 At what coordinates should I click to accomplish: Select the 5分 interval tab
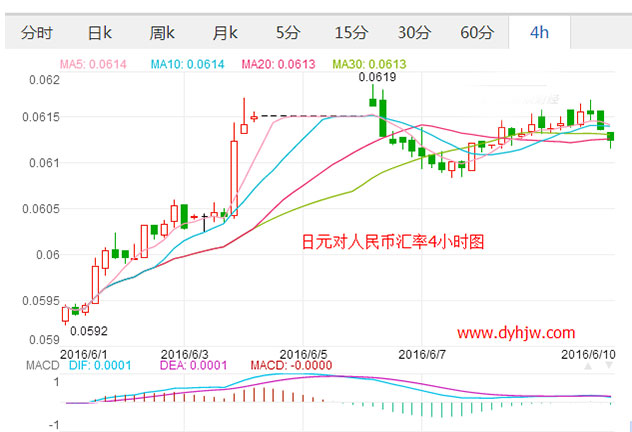(x=288, y=33)
